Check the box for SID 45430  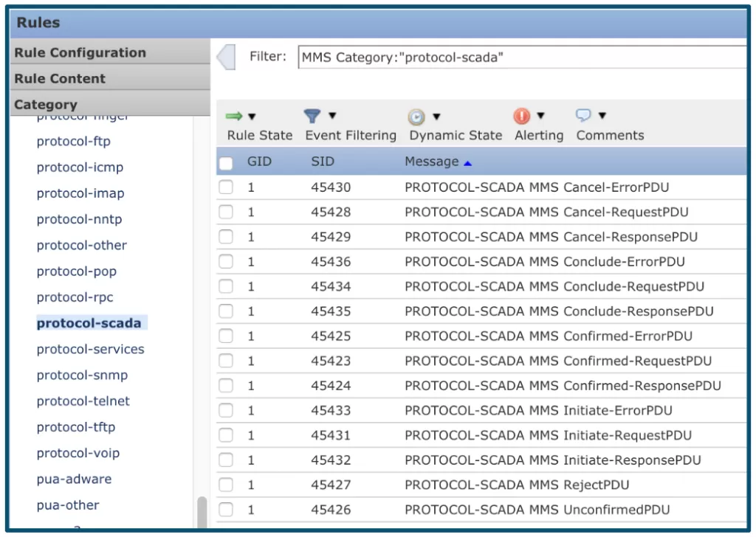pos(226,187)
